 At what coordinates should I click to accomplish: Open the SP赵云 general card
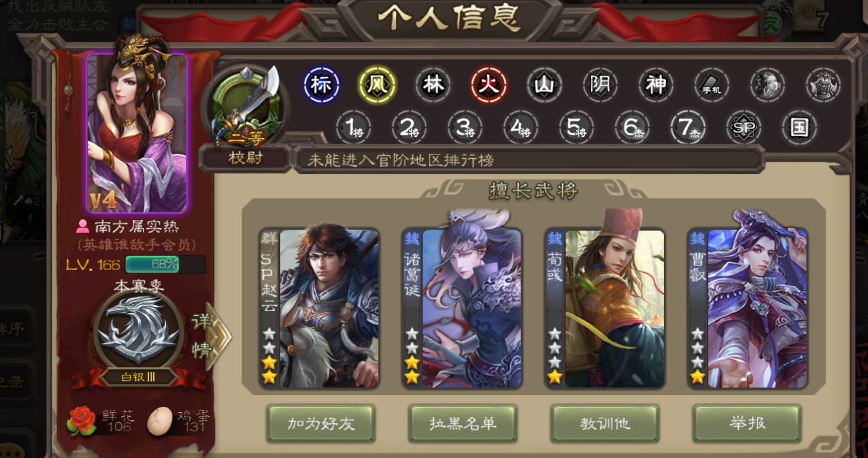point(320,308)
